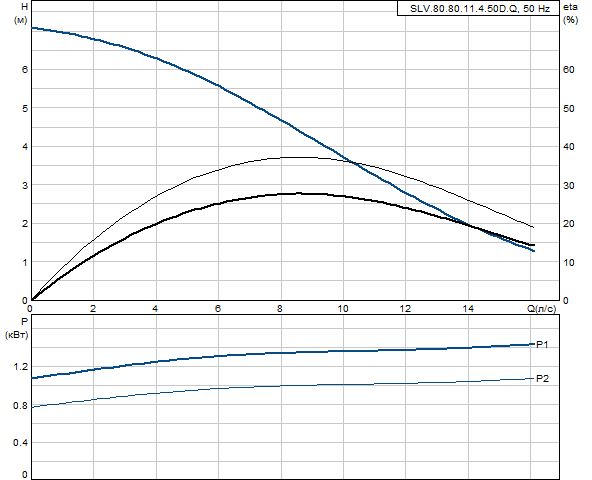This screenshot has height=480, width=592.
Task: Click the 14 tick on Q axis
Action: [468, 309]
